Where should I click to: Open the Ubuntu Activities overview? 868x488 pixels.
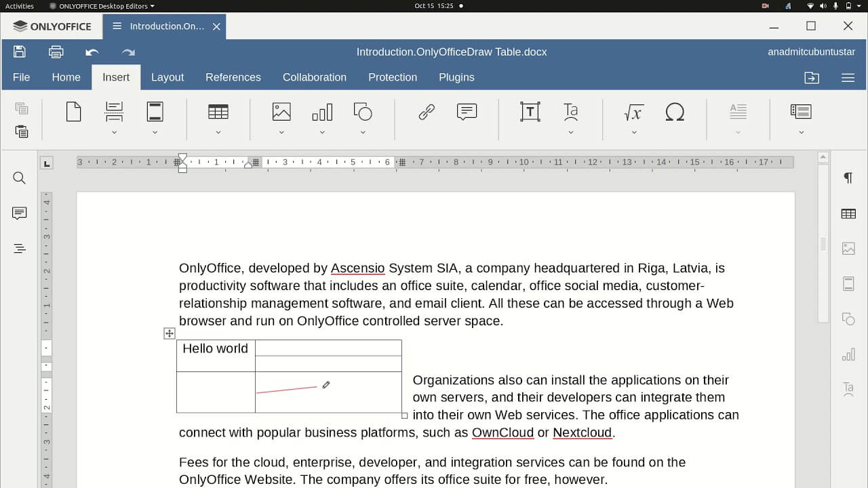[x=20, y=6]
